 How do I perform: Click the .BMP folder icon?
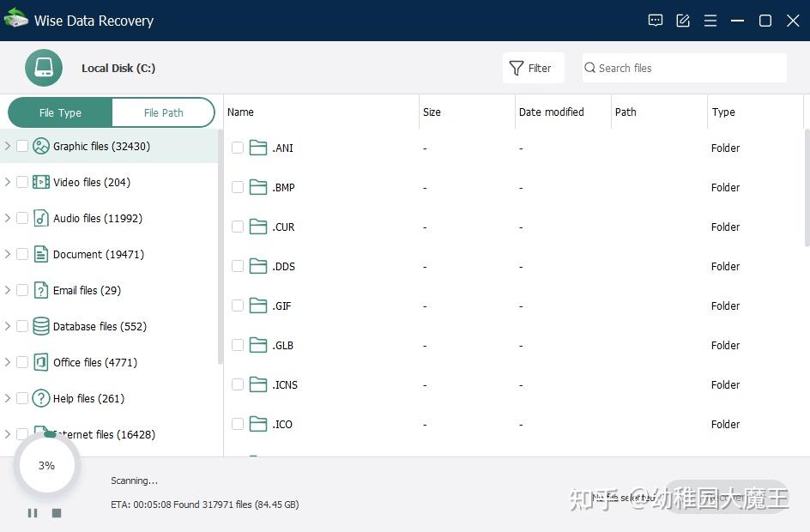click(x=257, y=187)
